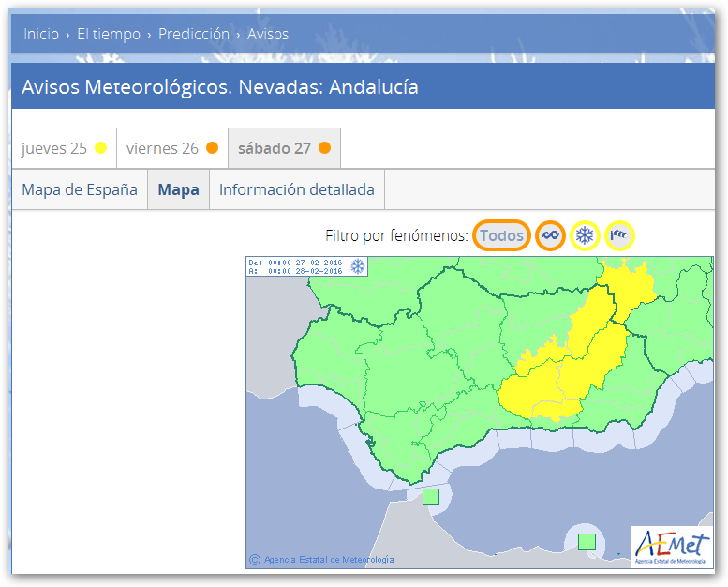
Task: Click the snowflake icon in the map date box
Action: (357, 266)
